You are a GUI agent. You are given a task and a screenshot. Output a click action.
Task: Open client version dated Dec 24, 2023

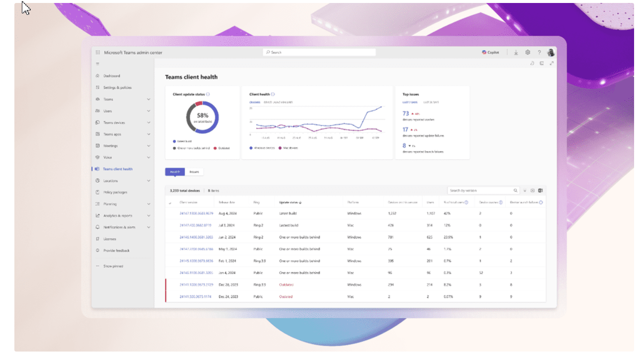point(195,297)
